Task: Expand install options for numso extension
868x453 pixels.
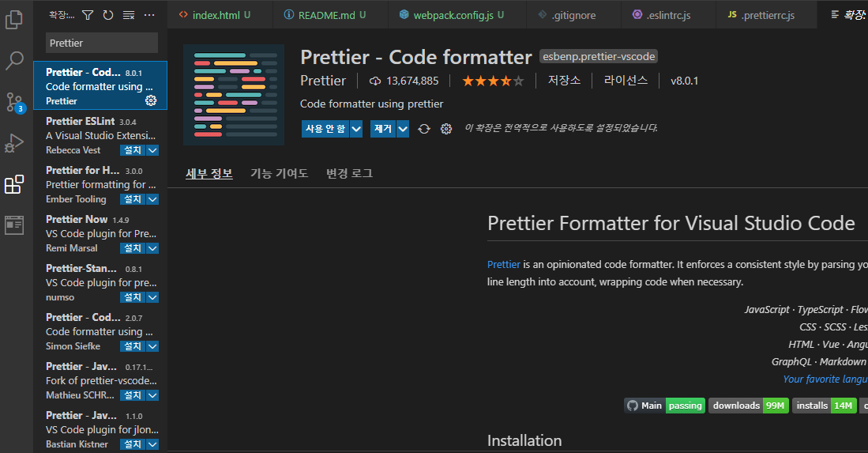Action: [x=152, y=297]
